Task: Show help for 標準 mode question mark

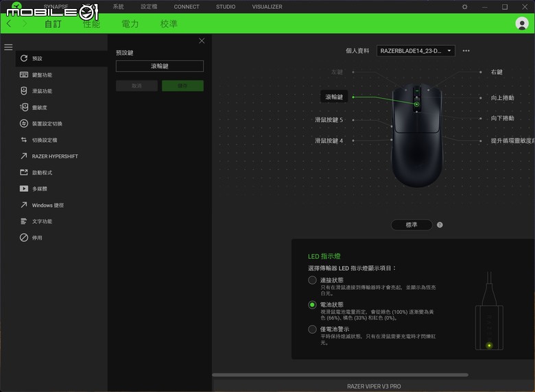Action: coord(440,225)
